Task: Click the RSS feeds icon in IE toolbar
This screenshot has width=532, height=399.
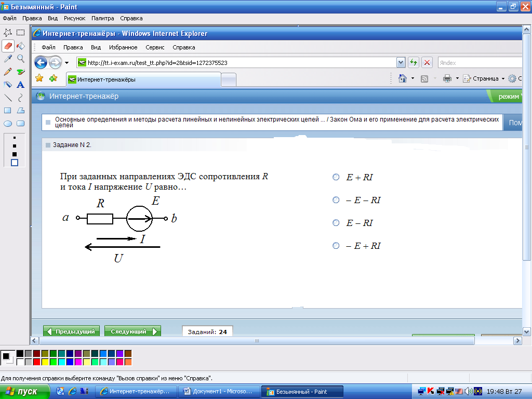Action: pos(424,79)
